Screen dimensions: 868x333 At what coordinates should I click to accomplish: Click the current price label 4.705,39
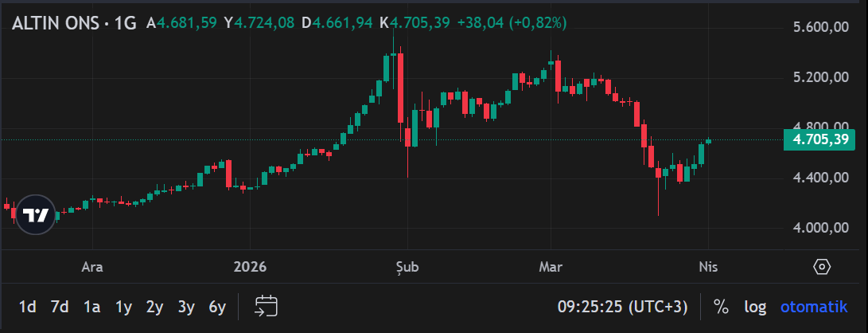[819, 140]
